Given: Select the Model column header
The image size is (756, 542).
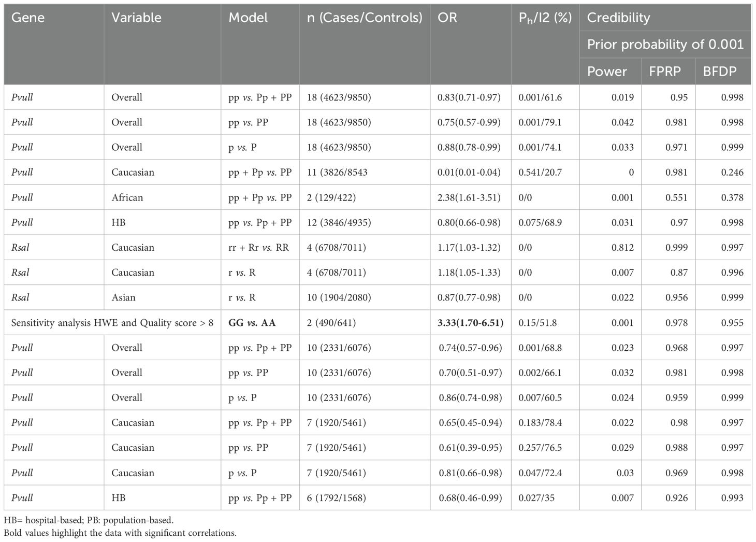Looking at the screenshot, I should pos(248,18).
